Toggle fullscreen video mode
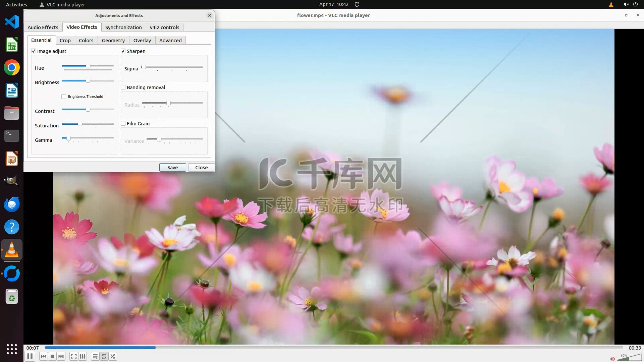Screen dimensions: 644x362 pos(74,356)
